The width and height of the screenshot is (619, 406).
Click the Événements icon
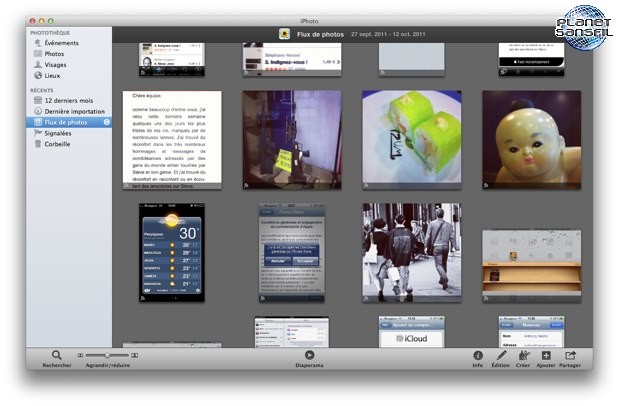coord(38,43)
